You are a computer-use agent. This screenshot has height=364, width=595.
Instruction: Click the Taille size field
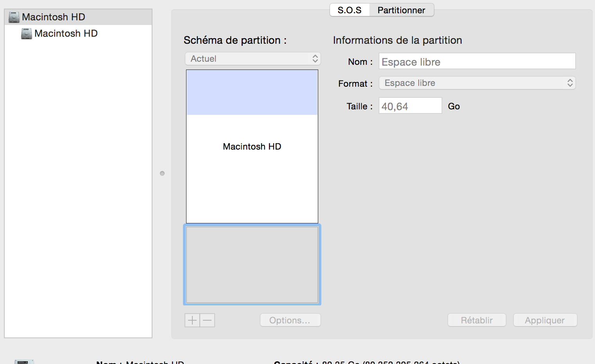pos(410,106)
